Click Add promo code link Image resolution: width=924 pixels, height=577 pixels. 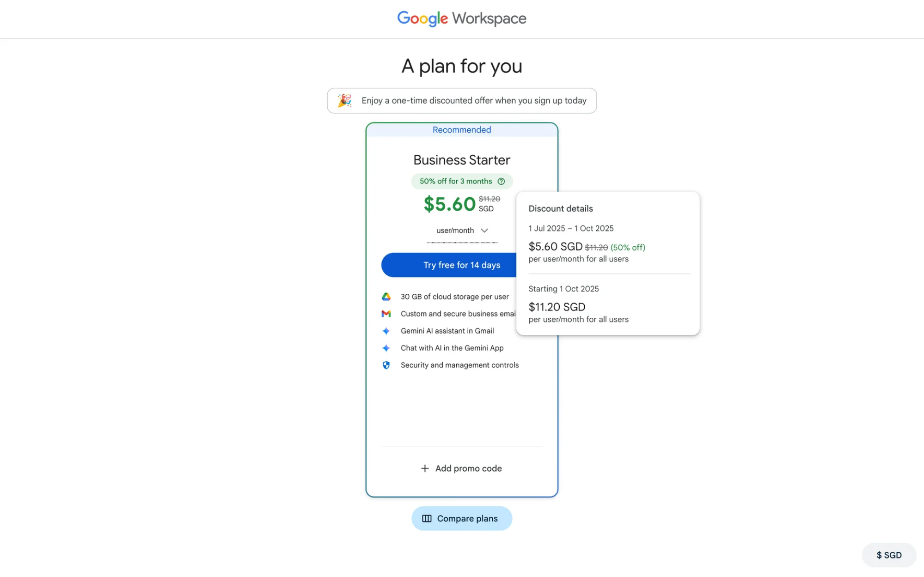[x=468, y=468]
